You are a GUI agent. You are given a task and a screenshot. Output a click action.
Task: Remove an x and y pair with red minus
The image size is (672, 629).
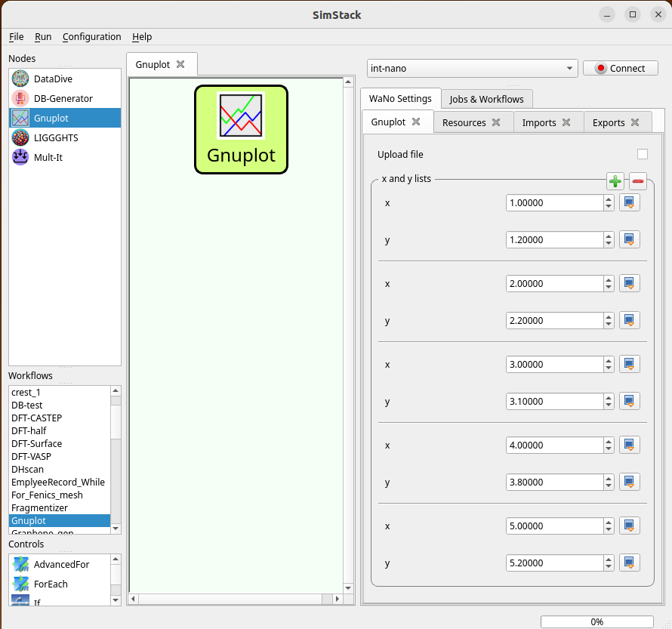pos(637,181)
